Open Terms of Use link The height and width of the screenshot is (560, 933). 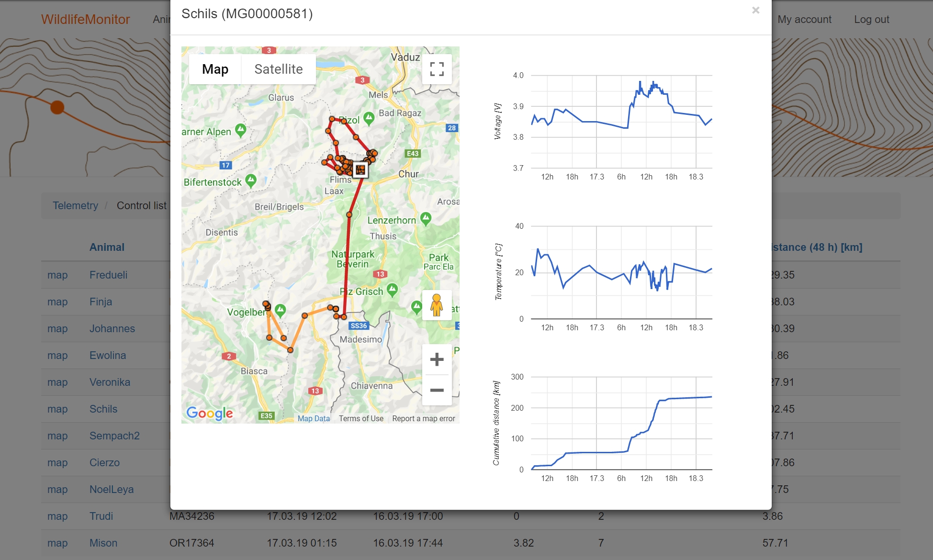361,418
